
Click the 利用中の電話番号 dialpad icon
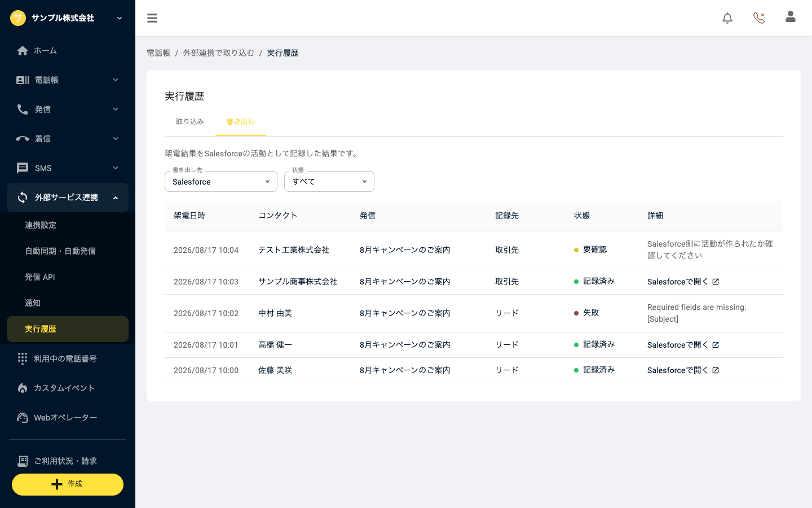click(x=23, y=359)
